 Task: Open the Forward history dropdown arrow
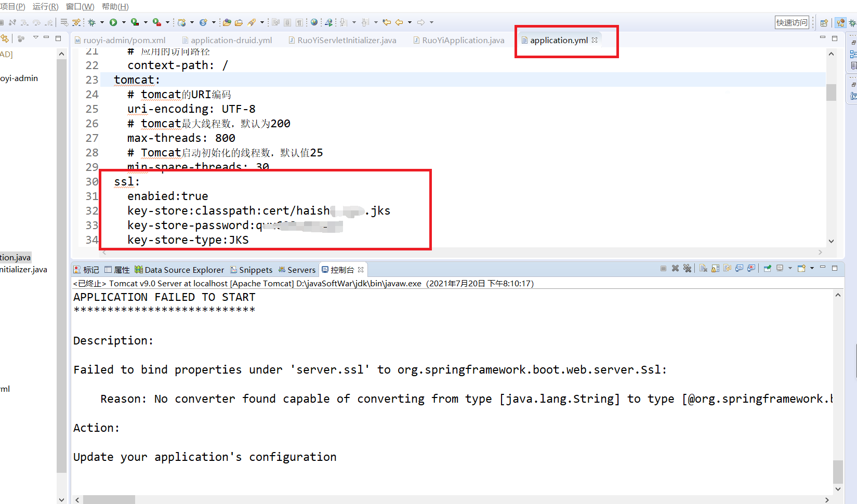[x=431, y=22]
